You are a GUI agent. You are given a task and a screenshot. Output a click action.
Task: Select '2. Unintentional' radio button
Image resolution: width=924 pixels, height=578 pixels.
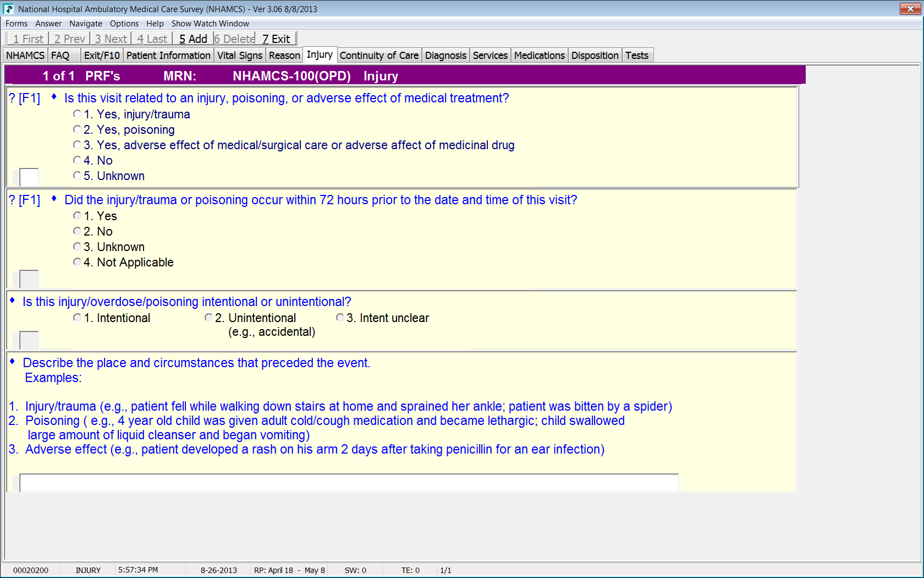[208, 318]
